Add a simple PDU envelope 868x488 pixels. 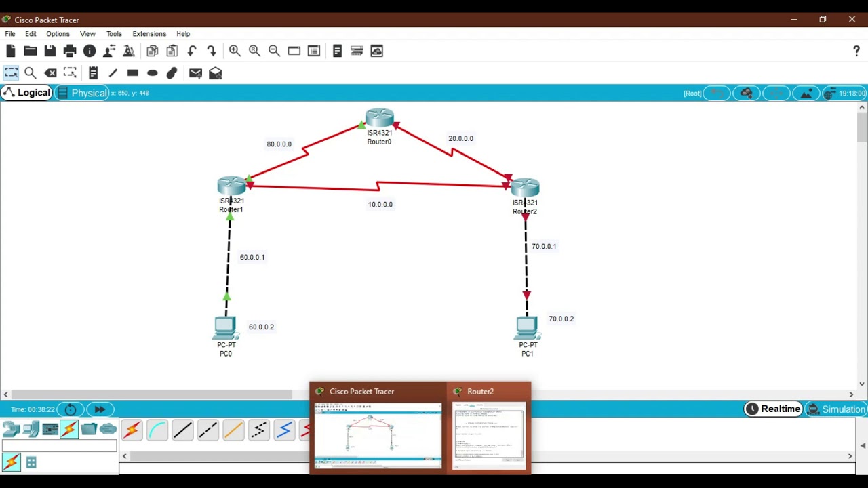click(195, 73)
